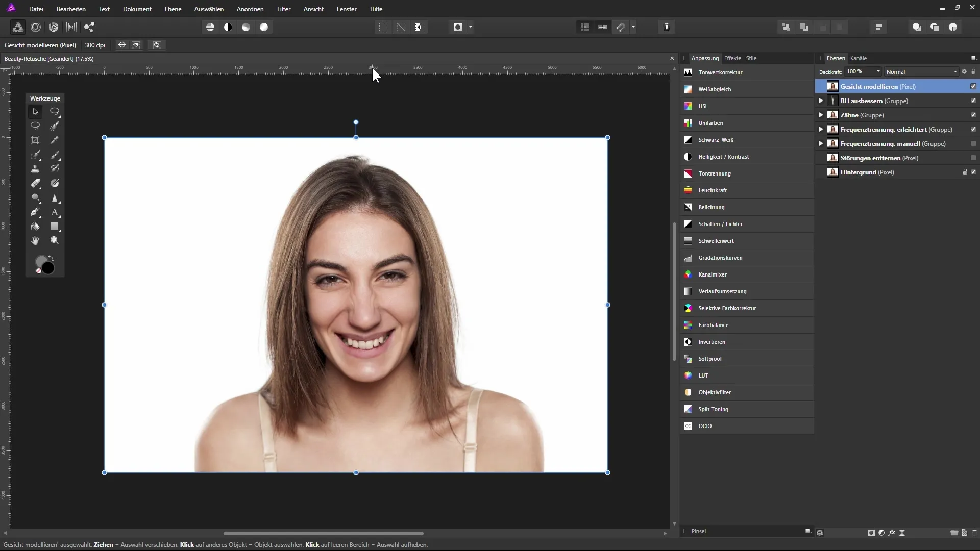The height and width of the screenshot is (551, 980).
Task: Enable visibility of Frequenztrennung, manuell group
Action: click(973, 144)
